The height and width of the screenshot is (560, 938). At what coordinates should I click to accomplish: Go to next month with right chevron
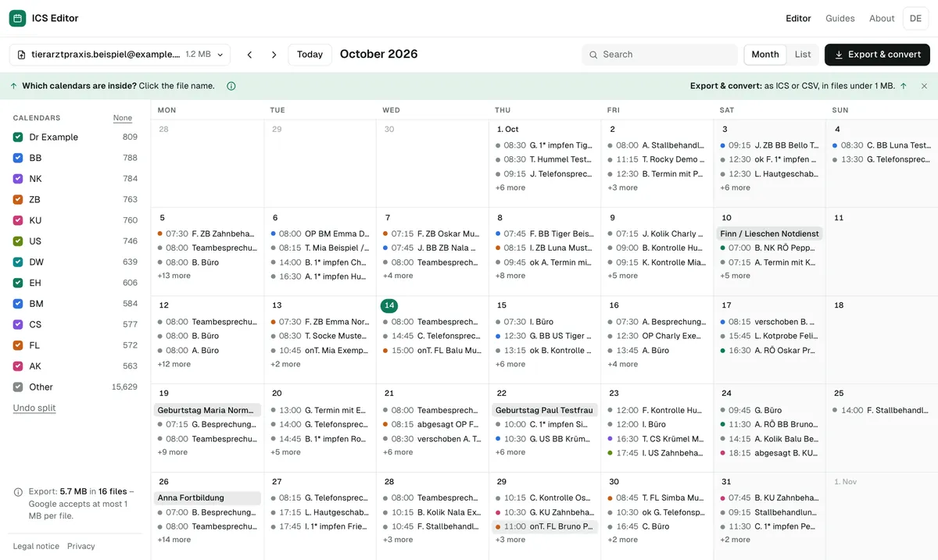click(x=274, y=55)
